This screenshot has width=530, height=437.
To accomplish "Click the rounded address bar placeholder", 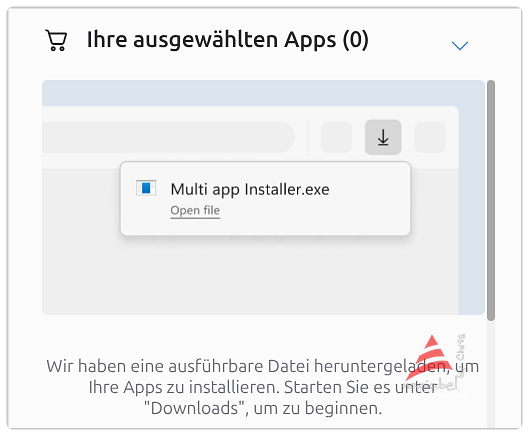I will click(x=168, y=137).
